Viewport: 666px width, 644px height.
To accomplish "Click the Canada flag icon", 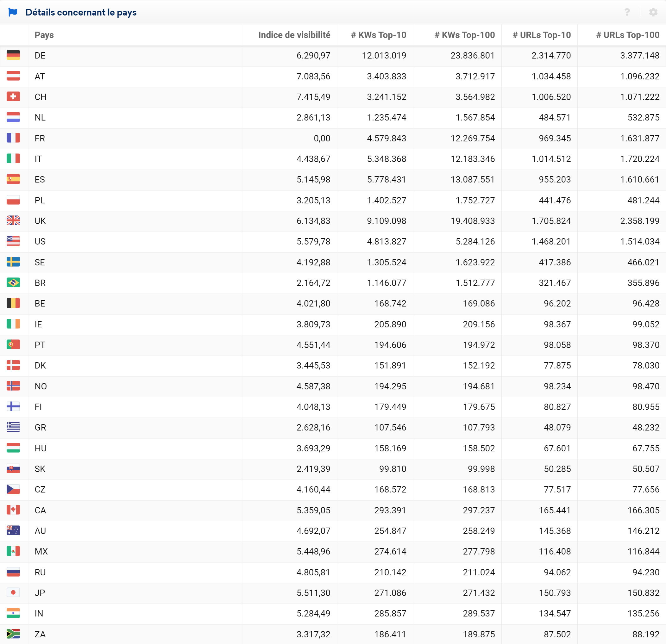I will [x=13, y=510].
